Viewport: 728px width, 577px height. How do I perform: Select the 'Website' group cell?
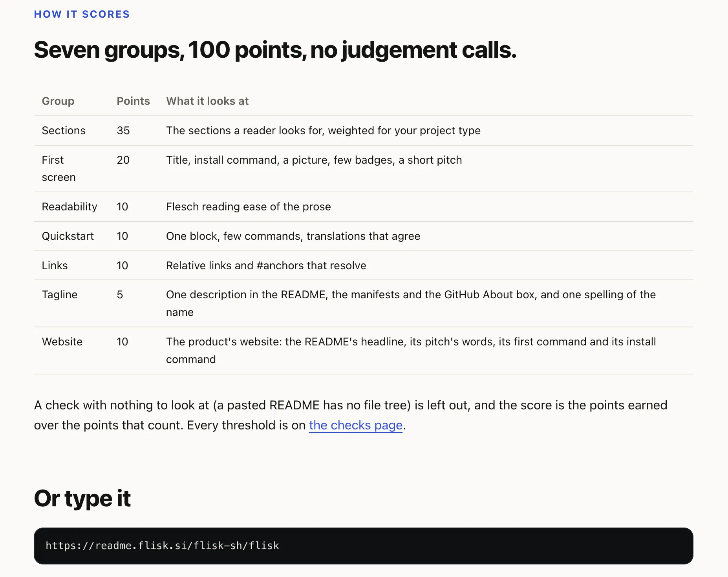[x=62, y=341]
